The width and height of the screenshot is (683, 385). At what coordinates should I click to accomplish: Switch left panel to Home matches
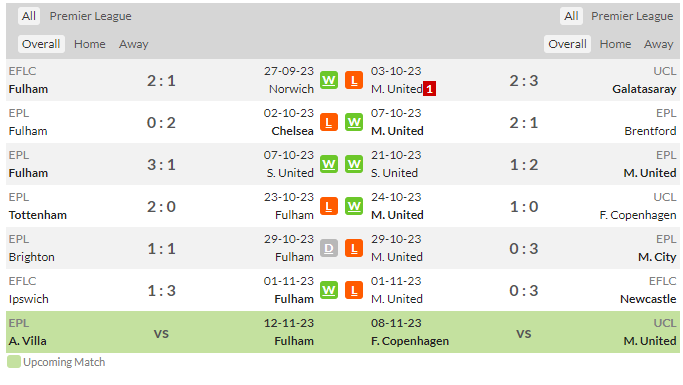click(x=90, y=44)
